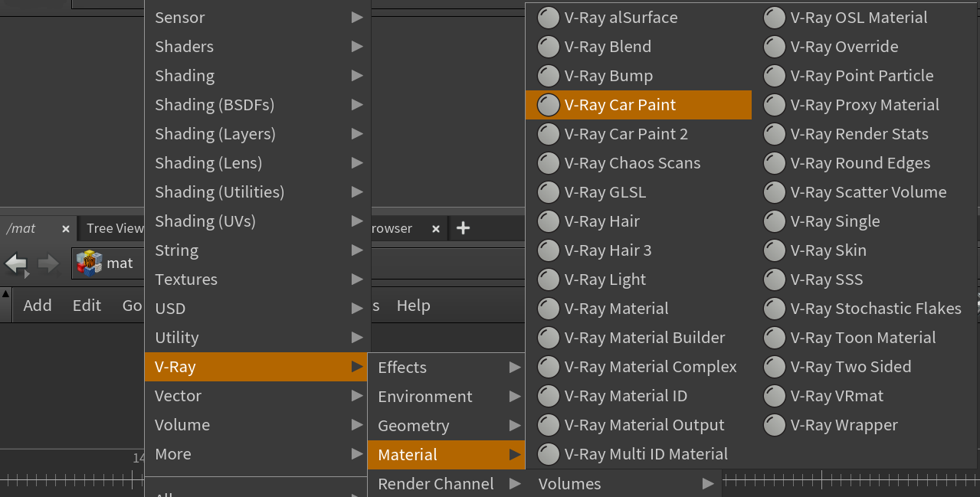Screen dimensions: 980x497
Task: Expand the USD submenu
Action: pos(257,309)
